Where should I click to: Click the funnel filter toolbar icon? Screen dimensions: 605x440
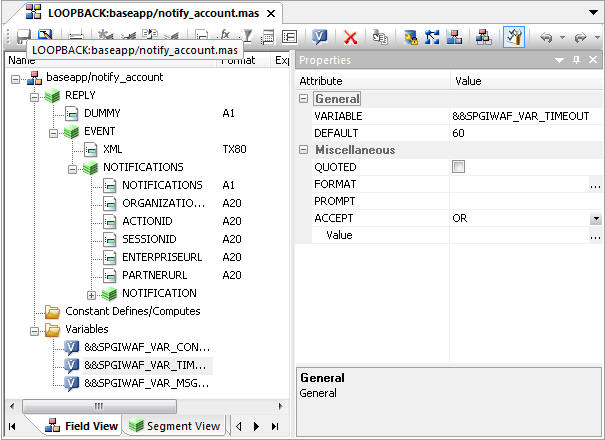[x=247, y=36]
